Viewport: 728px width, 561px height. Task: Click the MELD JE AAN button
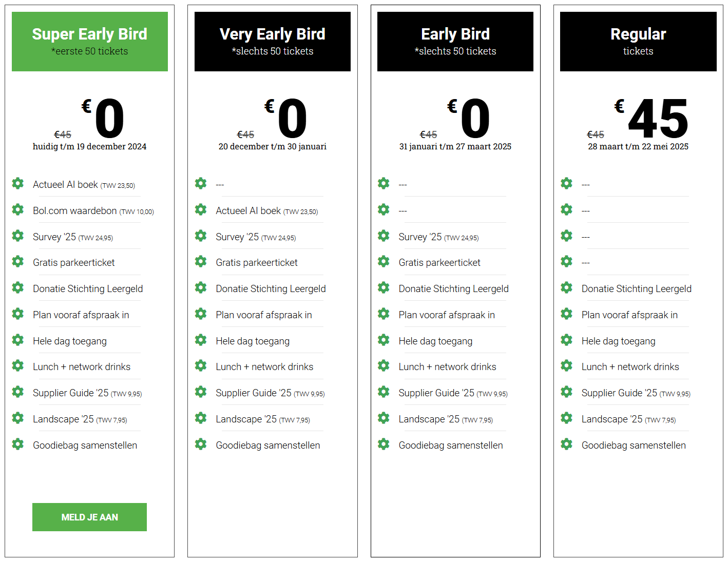click(x=89, y=517)
